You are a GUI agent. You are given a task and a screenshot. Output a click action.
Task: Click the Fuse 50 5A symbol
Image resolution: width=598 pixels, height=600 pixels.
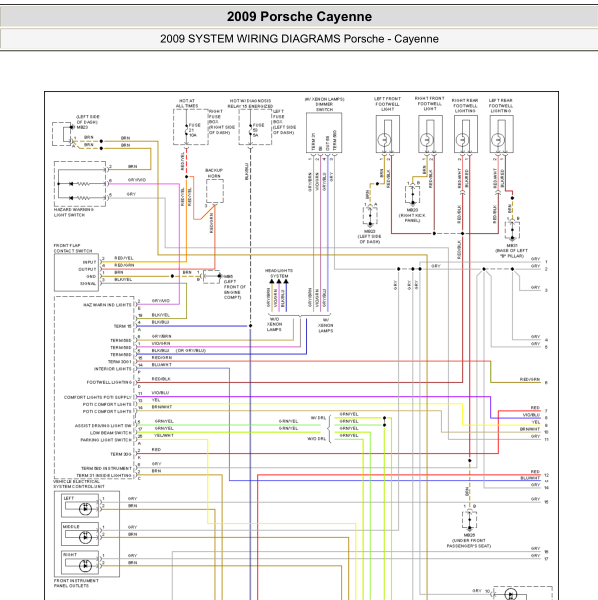pos(251,130)
